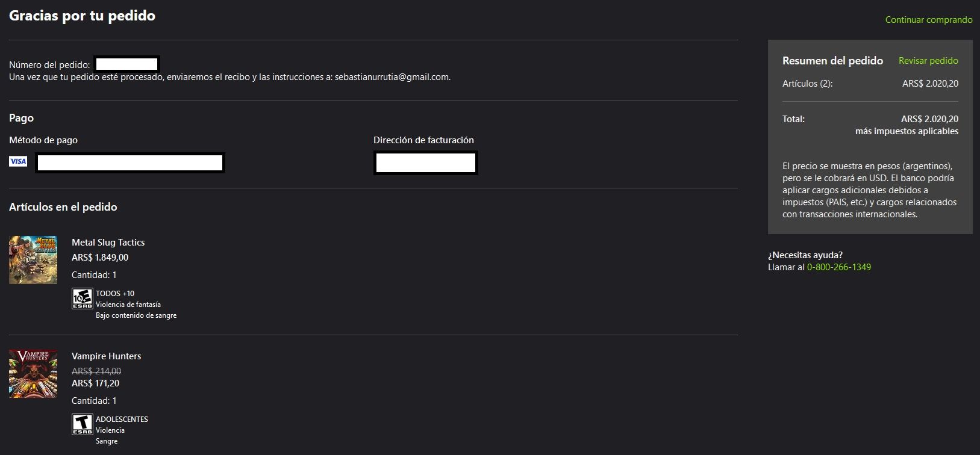The image size is (980, 455).
Task: Click the Gracias por tu pedido heading
Action: [82, 16]
